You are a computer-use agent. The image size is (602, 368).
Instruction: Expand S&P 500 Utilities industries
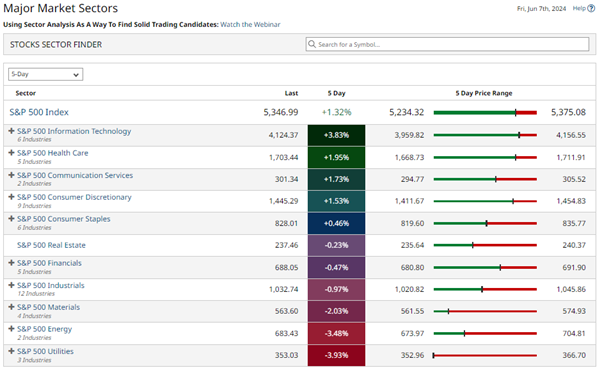pos(12,351)
